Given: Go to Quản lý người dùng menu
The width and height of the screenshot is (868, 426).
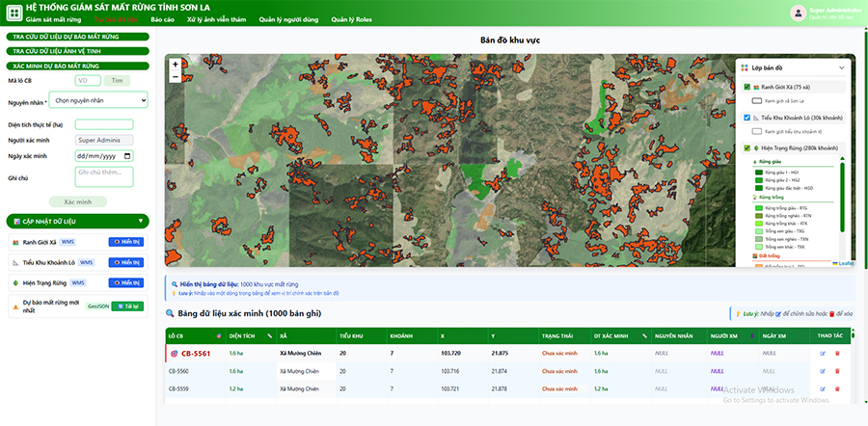Looking at the screenshot, I should (290, 19).
